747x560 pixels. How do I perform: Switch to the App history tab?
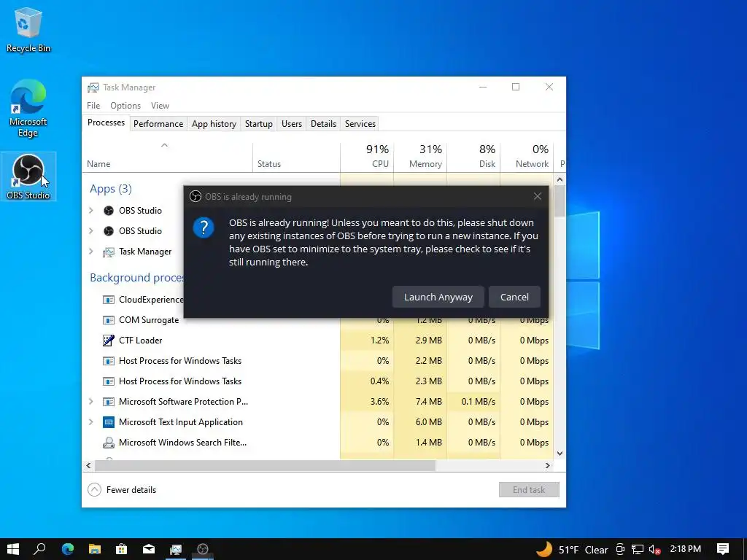[x=214, y=124]
